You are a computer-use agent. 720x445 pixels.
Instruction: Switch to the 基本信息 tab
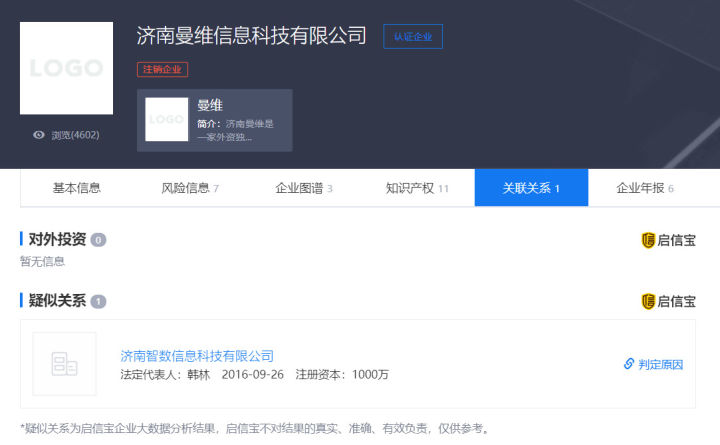(77, 188)
